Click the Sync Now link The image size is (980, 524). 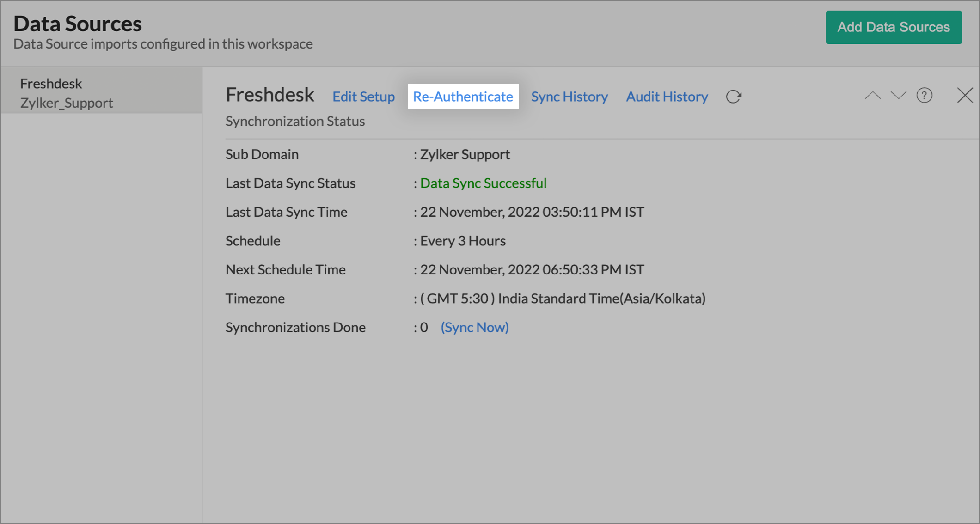[474, 327]
